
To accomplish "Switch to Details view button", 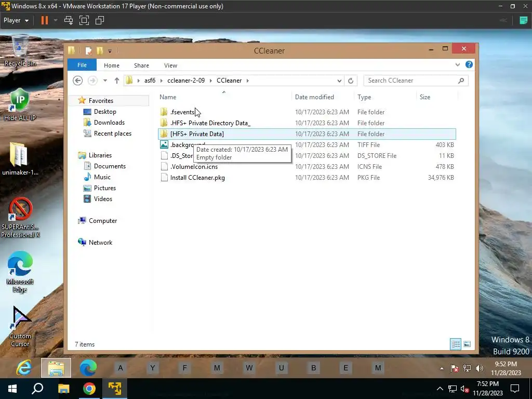I will point(456,344).
